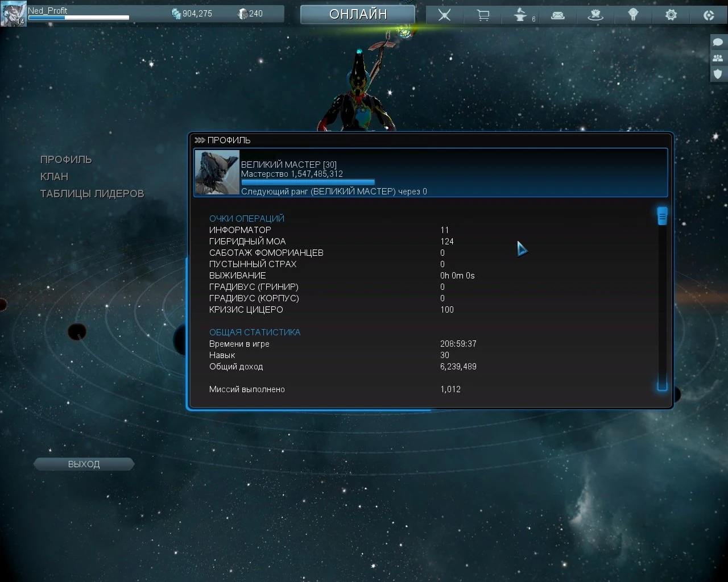Click the shield icon on right edge
Viewport: 728px width, 582px height.
pos(718,74)
